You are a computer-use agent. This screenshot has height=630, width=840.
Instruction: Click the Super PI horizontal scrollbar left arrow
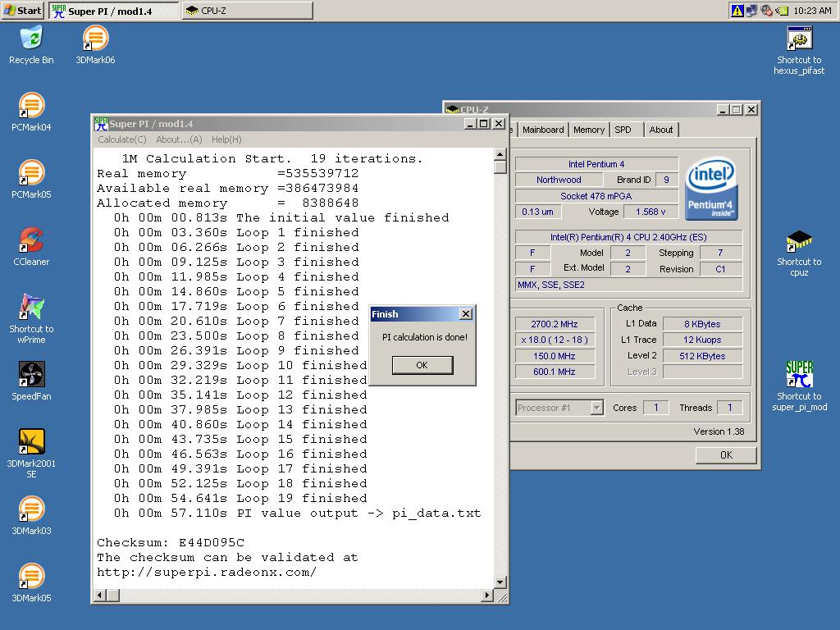pos(100,596)
